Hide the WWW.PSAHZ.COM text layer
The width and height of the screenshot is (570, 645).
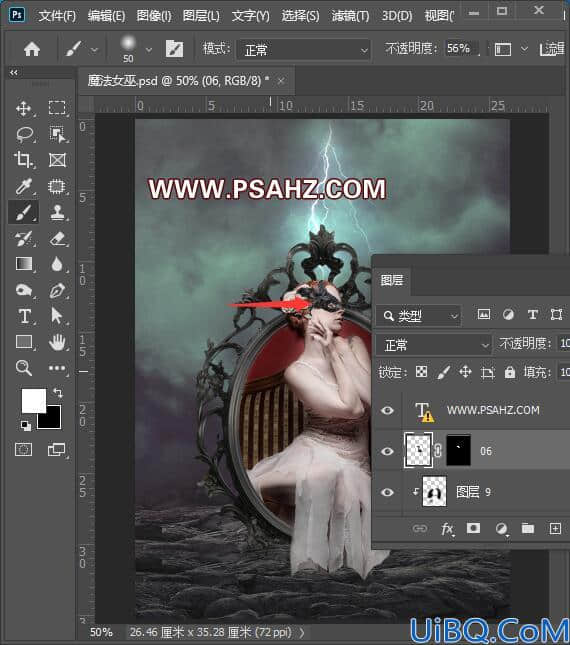(x=387, y=411)
